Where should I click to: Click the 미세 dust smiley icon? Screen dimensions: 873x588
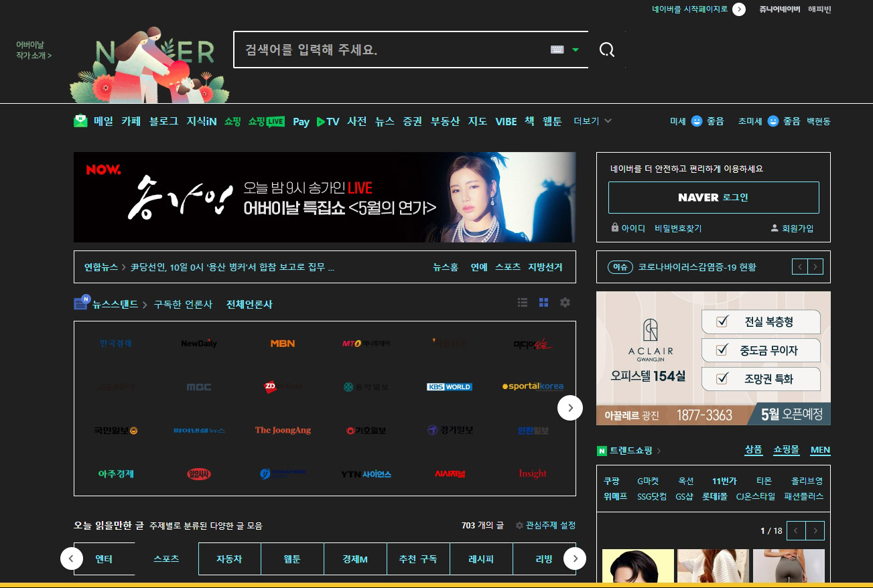(x=697, y=121)
